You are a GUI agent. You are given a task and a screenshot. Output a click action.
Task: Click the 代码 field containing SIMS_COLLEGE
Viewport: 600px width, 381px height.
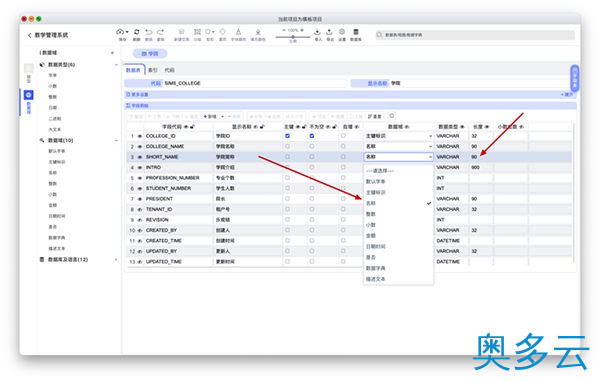pos(254,83)
